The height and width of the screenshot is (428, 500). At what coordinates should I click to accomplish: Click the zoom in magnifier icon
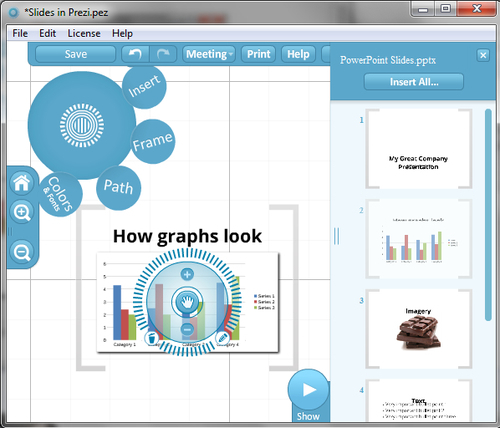point(22,212)
